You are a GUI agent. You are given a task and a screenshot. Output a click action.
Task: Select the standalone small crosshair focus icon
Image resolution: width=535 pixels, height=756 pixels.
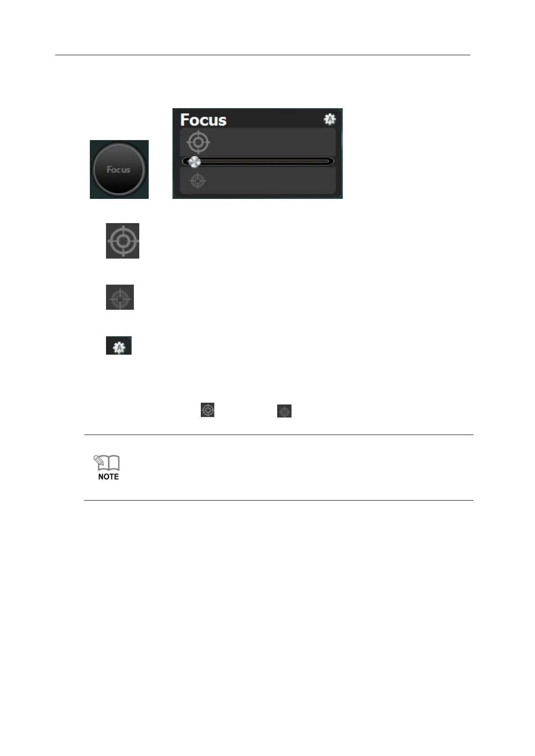120,297
